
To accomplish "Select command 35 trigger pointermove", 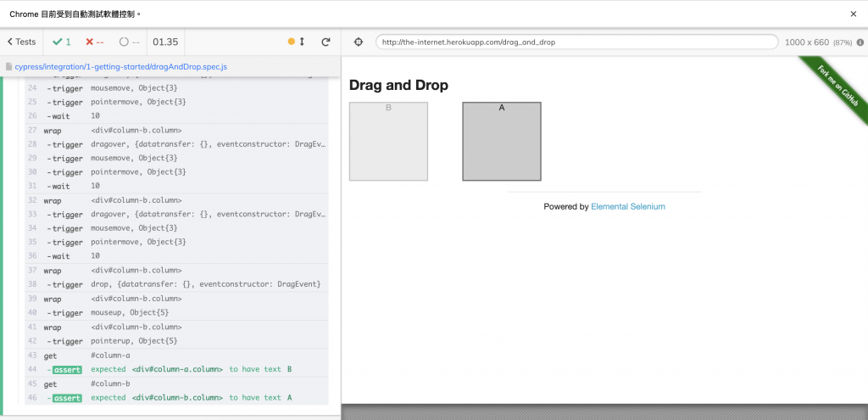I will 176,242.
